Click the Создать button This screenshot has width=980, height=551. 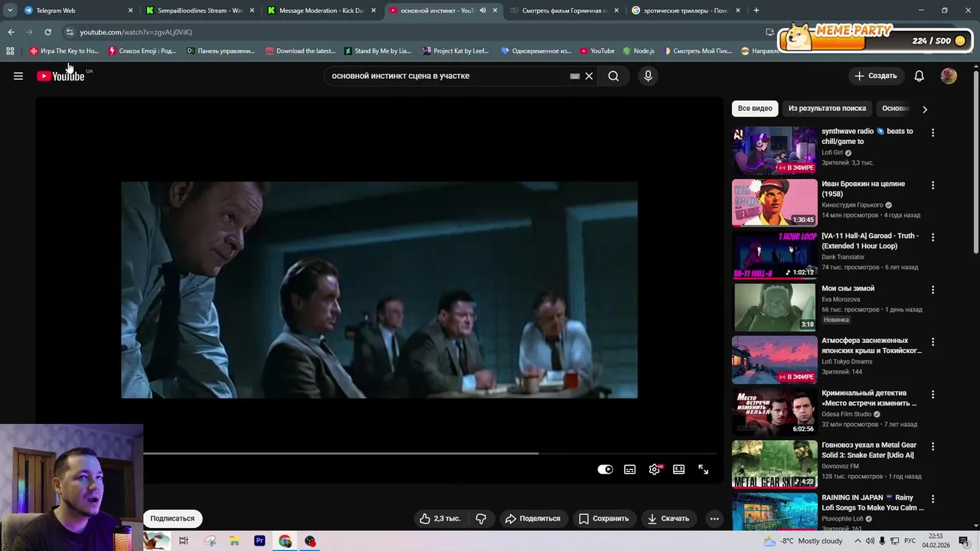pyautogui.click(x=875, y=76)
